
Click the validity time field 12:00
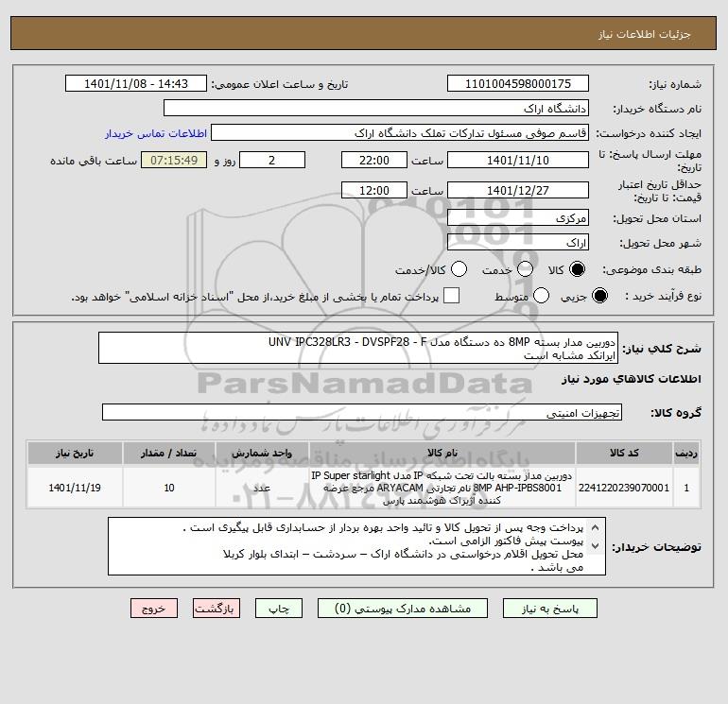pyautogui.click(x=374, y=190)
